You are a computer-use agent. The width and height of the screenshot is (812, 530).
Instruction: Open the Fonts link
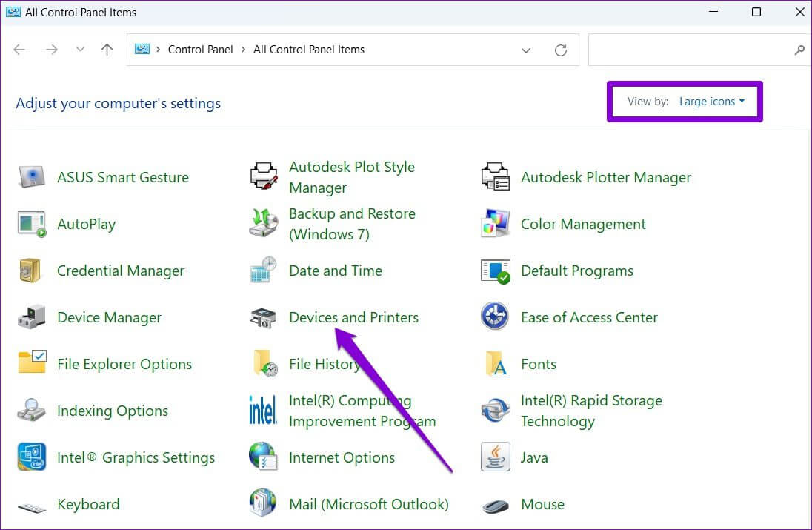point(539,364)
